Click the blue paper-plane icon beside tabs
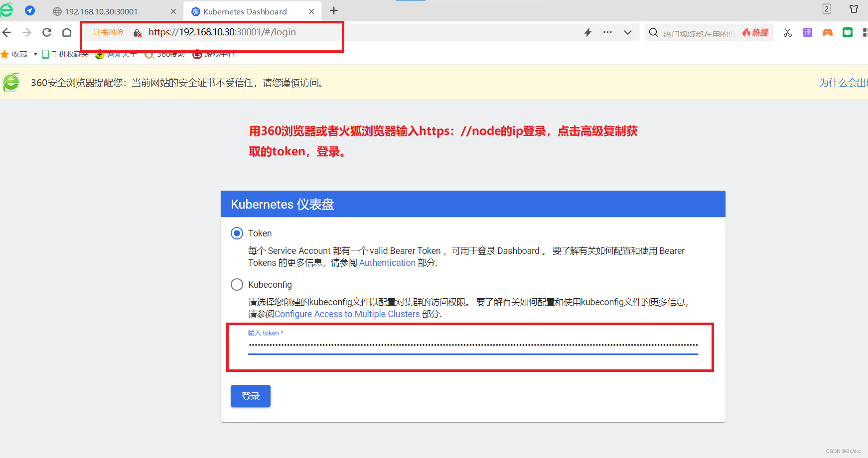 pos(30,10)
